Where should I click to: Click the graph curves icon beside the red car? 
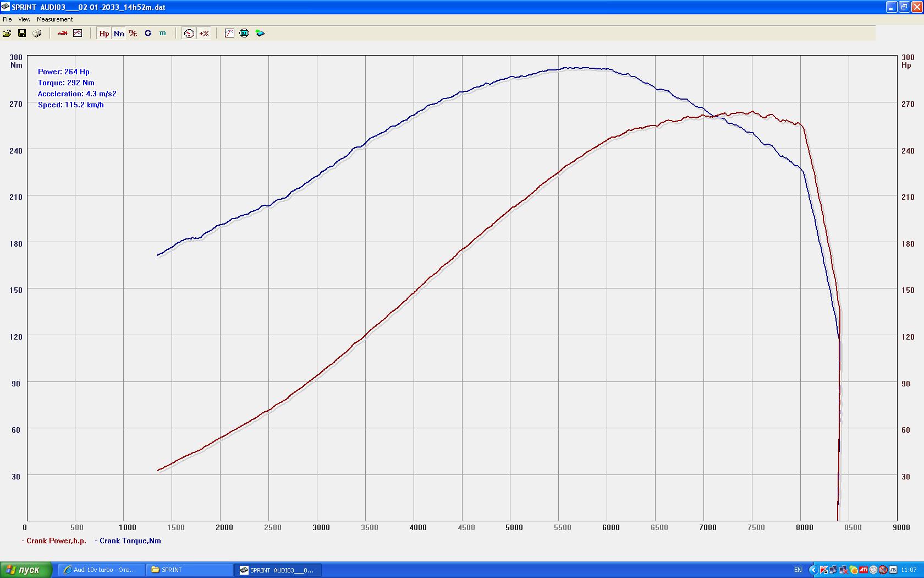pos(78,34)
